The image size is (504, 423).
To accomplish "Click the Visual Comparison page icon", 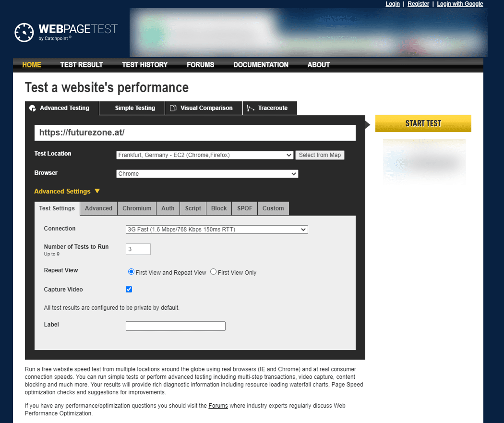I will pyautogui.click(x=173, y=108).
